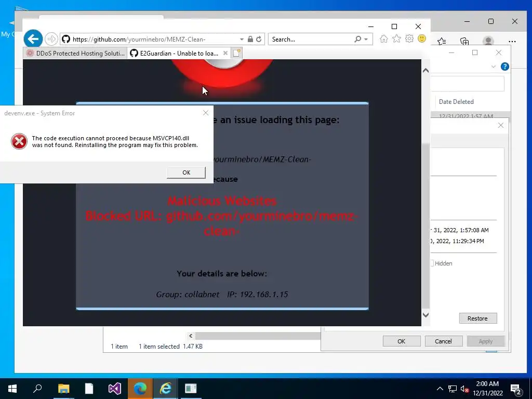Open IE Tools via the gear icon

409,38
